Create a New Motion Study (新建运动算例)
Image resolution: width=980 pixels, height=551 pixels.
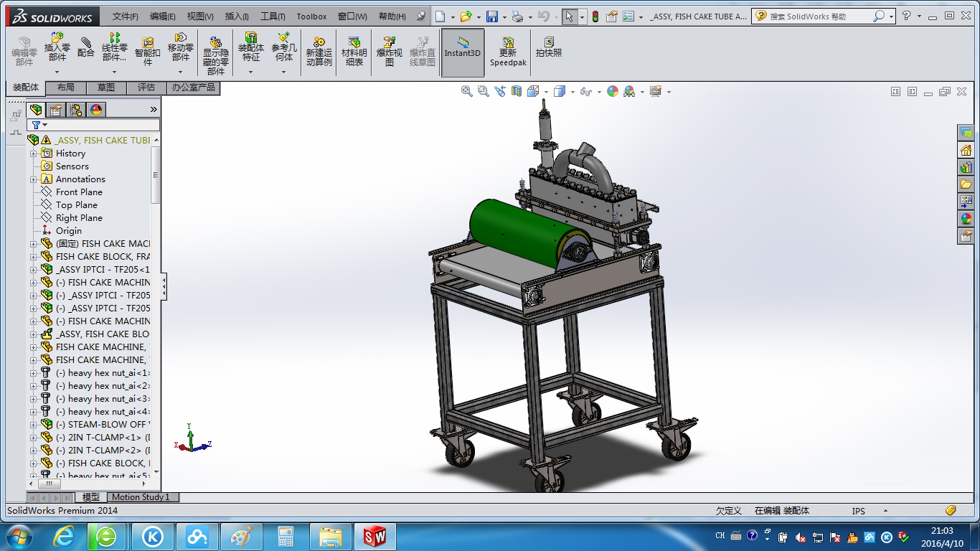pyautogui.click(x=319, y=50)
